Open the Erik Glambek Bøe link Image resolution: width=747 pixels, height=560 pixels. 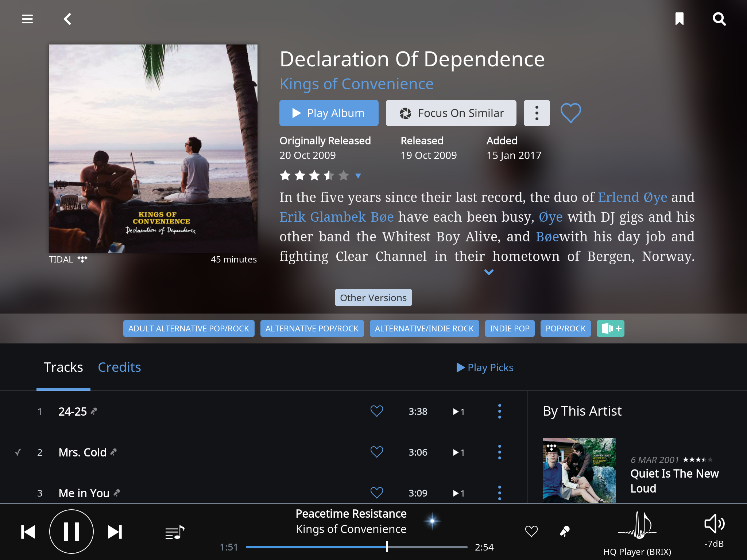(x=337, y=217)
